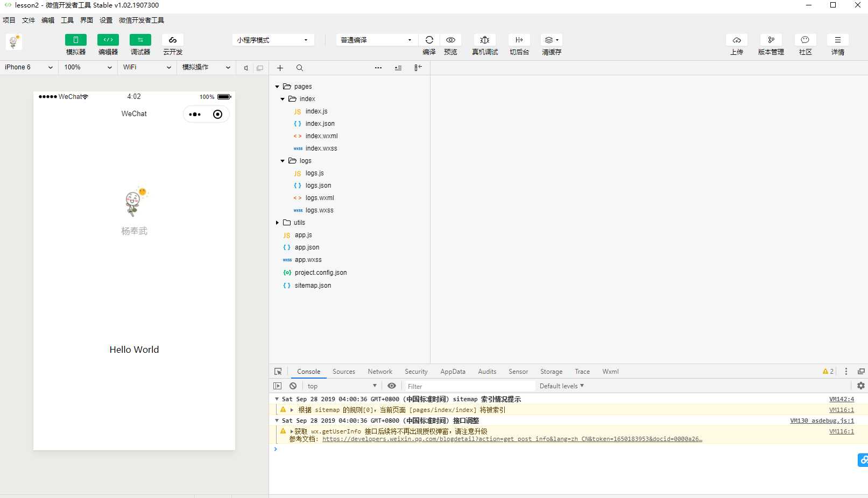Click the three-dot more icon in file panel
The height and width of the screenshot is (498, 868).
click(x=378, y=68)
